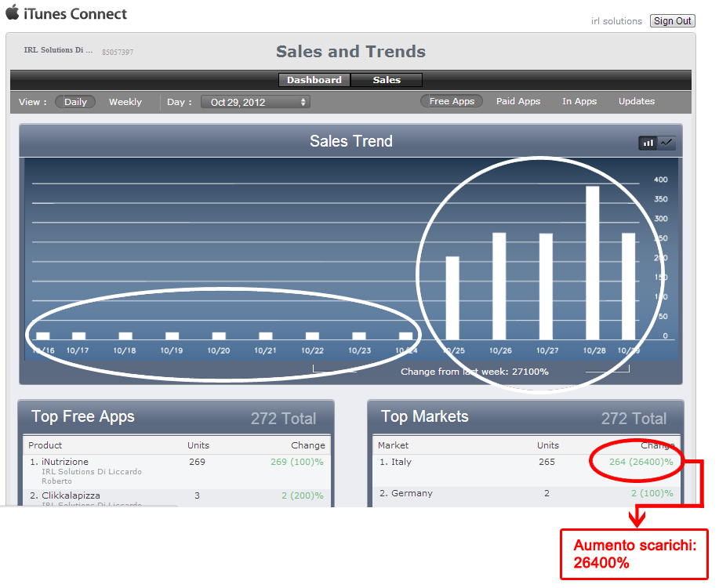Screen dimensions: 719x588
Task: Click the Market column header
Action: click(x=393, y=445)
